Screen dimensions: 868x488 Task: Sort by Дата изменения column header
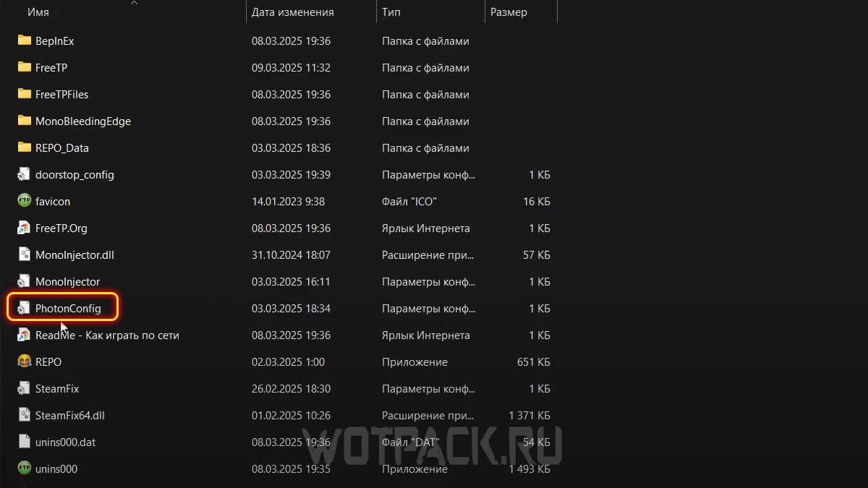(x=311, y=12)
